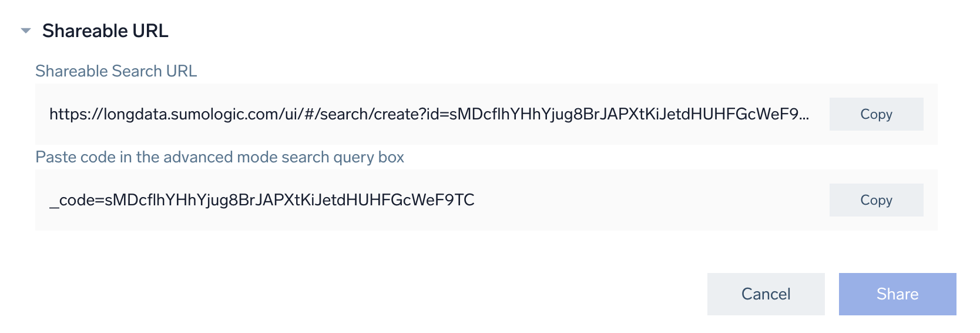Copy the shareable search URL
This screenshot has width=980, height=333.
click(876, 114)
